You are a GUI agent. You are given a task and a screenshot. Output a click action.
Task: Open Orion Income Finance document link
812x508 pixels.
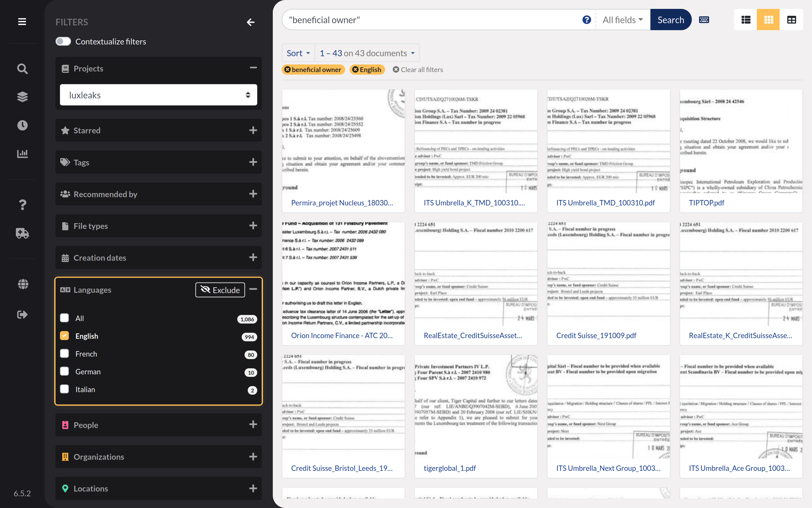point(342,335)
